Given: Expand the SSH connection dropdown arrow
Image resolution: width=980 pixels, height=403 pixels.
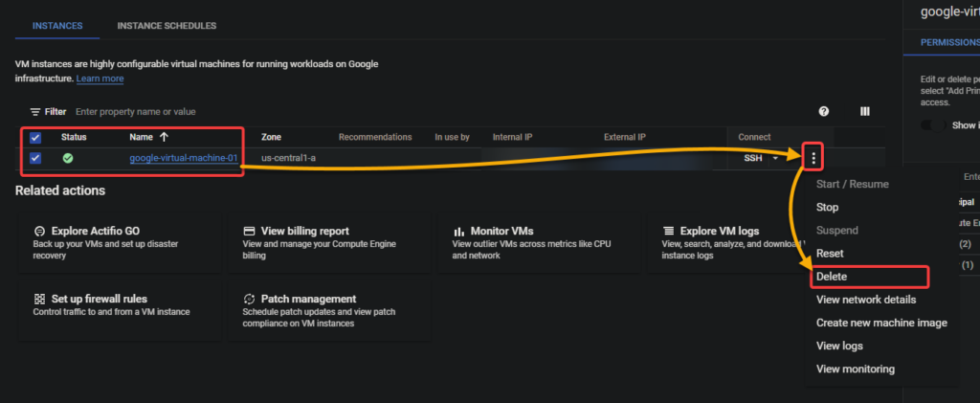Looking at the screenshot, I should pyautogui.click(x=773, y=158).
